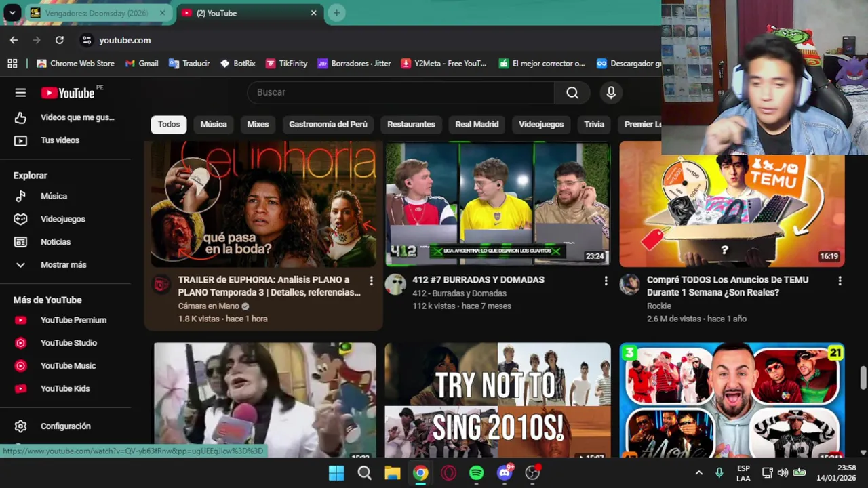Play the TEMU anuncios thumbnail
Image resolution: width=868 pixels, height=488 pixels.
(x=732, y=204)
